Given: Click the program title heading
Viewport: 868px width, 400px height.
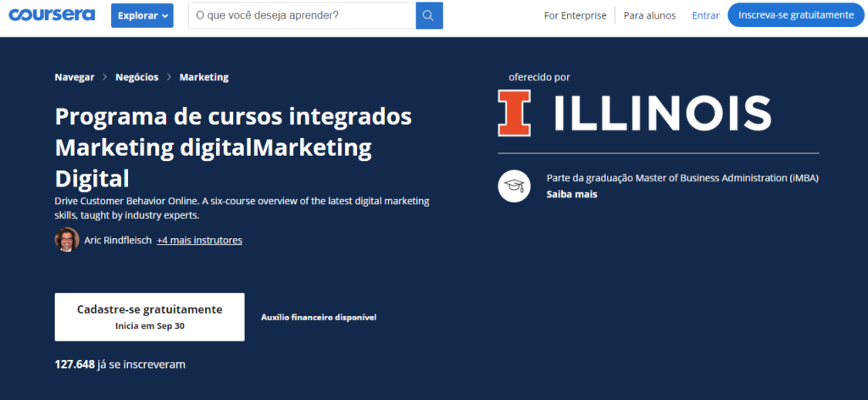Looking at the screenshot, I should click(x=234, y=147).
